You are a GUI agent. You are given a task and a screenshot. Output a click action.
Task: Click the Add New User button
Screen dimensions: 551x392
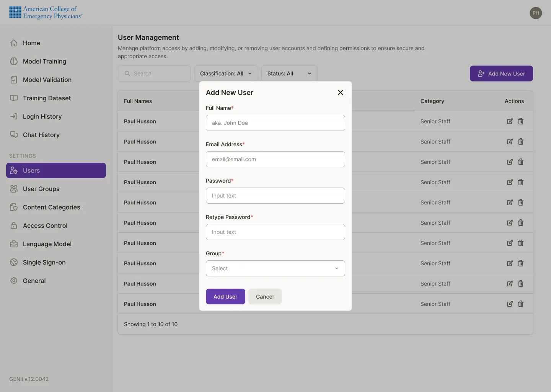point(501,73)
